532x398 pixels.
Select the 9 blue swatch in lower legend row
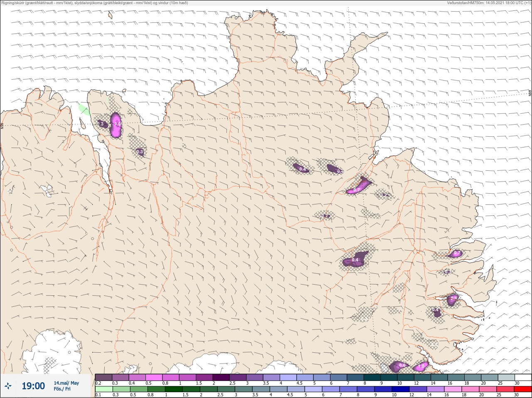click(383, 389)
